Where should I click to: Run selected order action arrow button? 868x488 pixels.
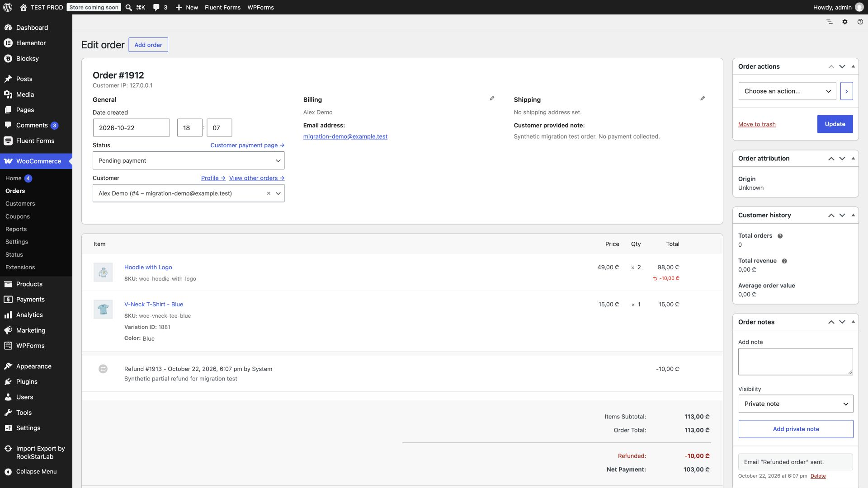(x=847, y=91)
